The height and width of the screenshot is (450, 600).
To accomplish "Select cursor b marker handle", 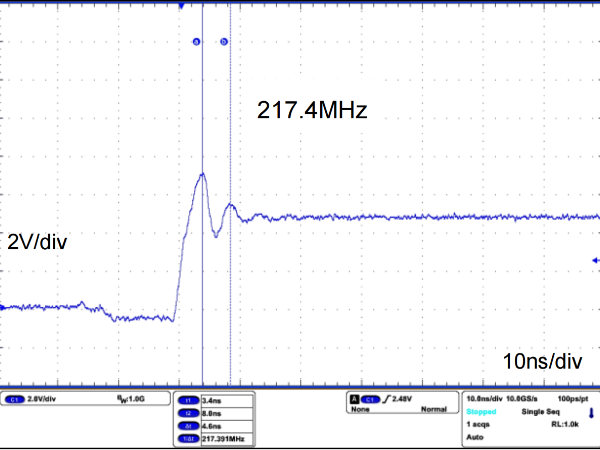I will tap(223, 42).
